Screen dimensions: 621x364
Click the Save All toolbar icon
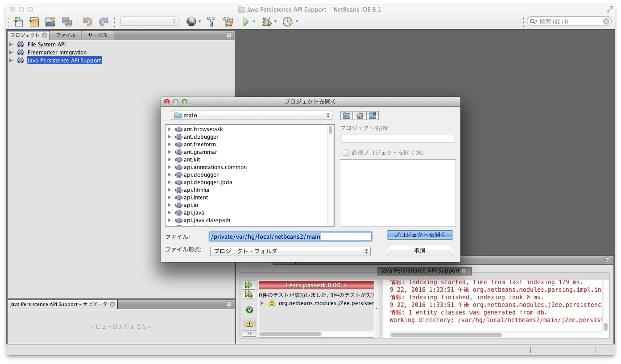(x=67, y=21)
